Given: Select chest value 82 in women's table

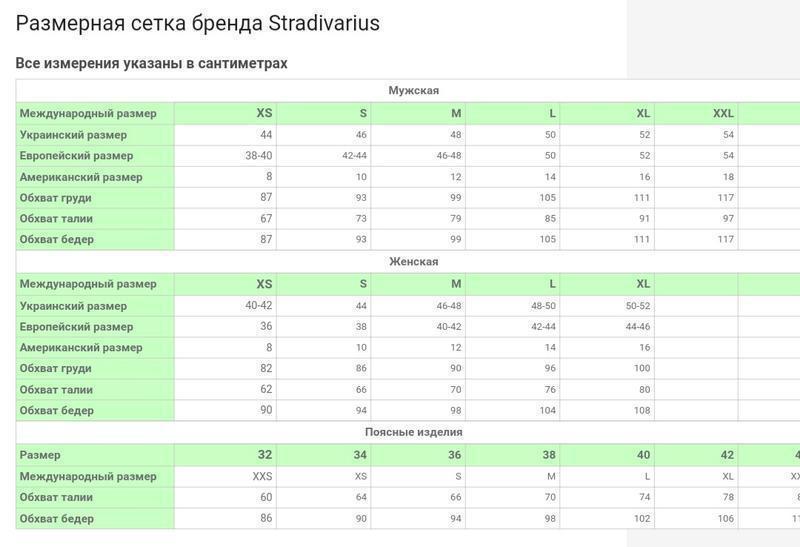Looking at the screenshot, I should (x=266, y=368).
